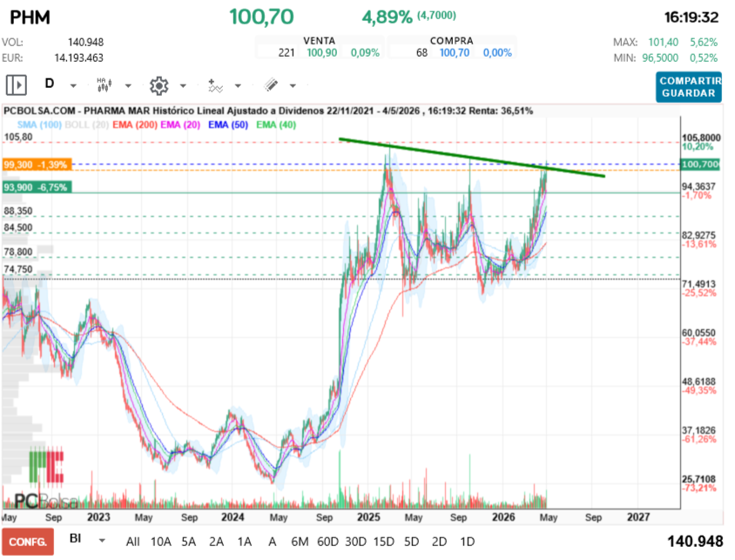Click the VOL value 140.948 at top
Image resolution: width=735 pixels, height=560 pixels.
click(x=85, y=42)
